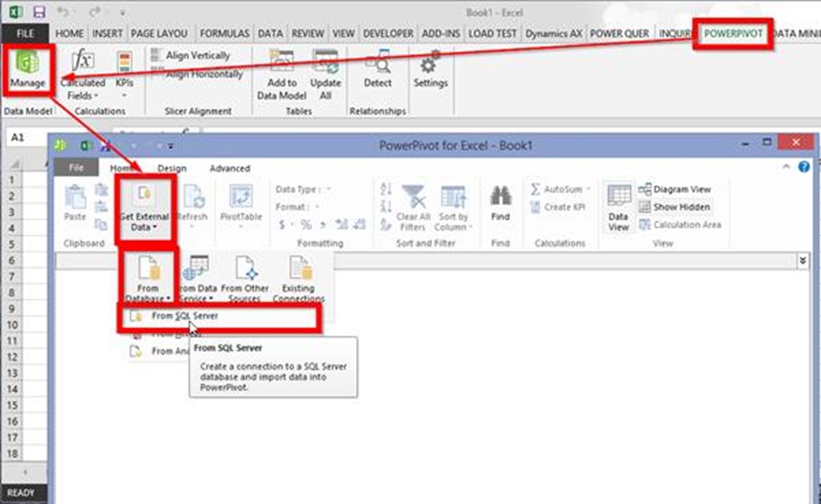Open the PowerPivot Settings gear
This screenshot has width=821, height=504.
[x=431, y=70]
